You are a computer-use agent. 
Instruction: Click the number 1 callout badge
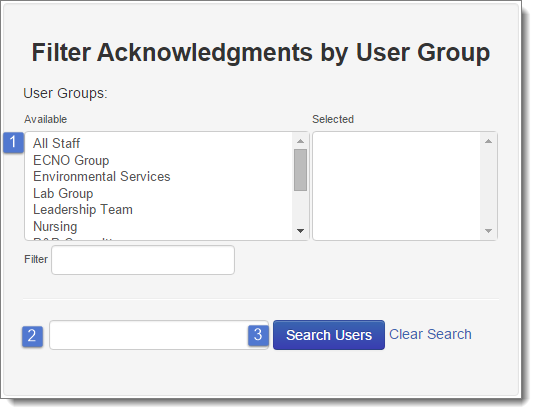pos(13,142)
